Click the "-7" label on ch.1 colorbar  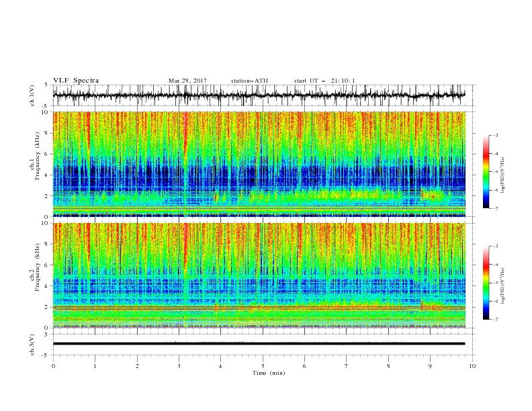496,209
